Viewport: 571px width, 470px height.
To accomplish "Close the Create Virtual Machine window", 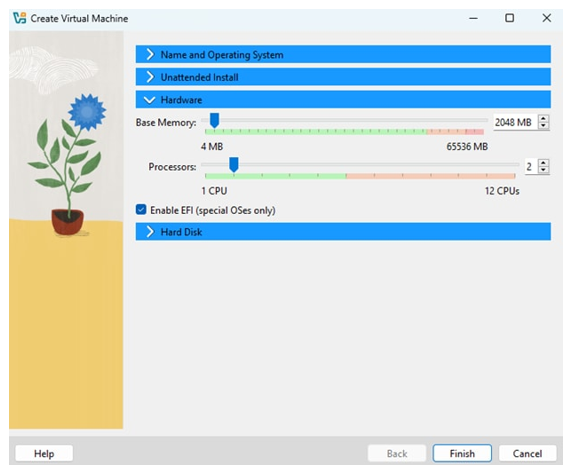I will [547, 18].
